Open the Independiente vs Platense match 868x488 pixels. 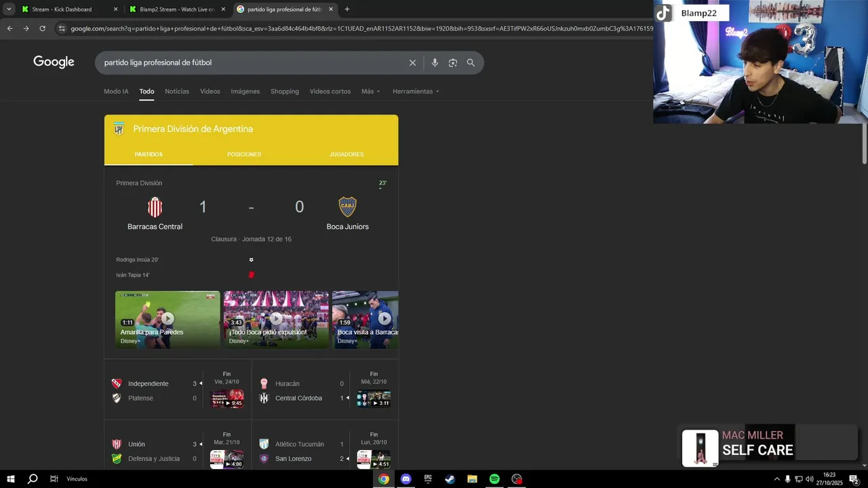pyautogui.click(x=178, y=390)
